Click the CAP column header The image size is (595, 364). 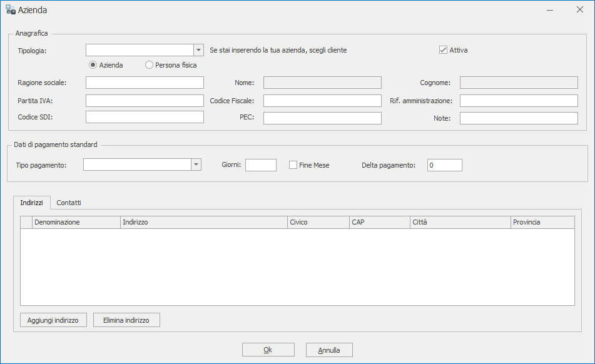point(380,222)
